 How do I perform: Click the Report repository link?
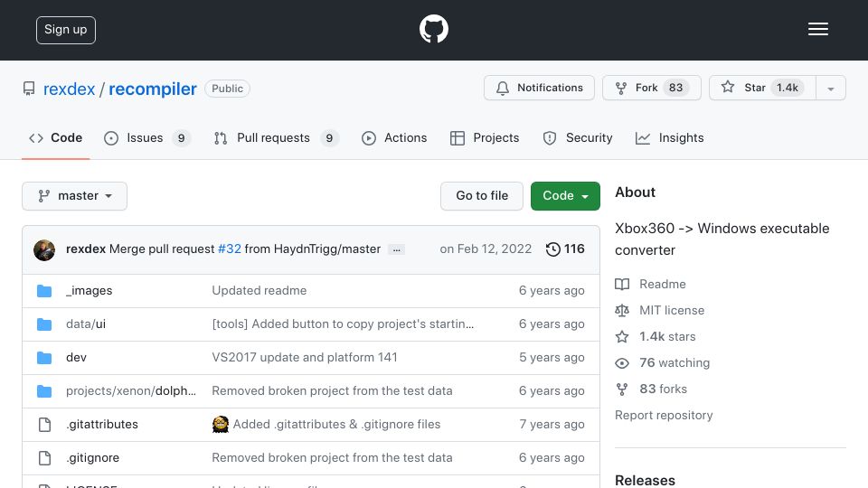coord(664,415)
